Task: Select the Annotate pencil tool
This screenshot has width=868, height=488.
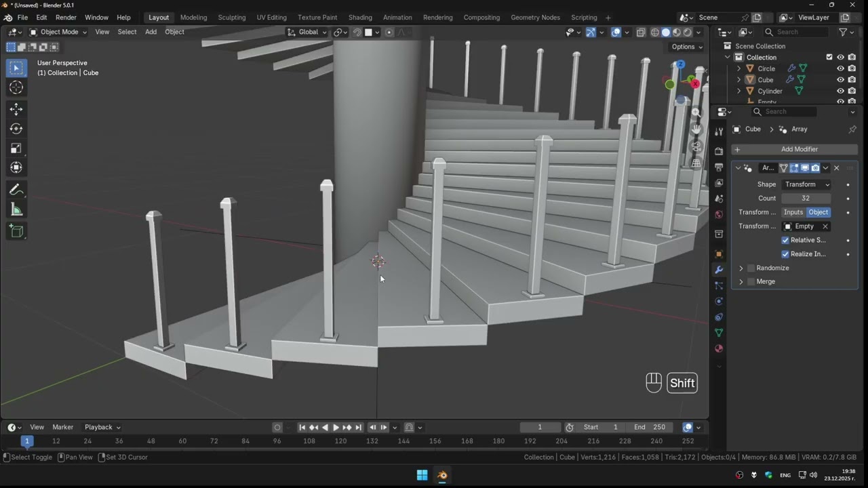Action: [17, 190]
